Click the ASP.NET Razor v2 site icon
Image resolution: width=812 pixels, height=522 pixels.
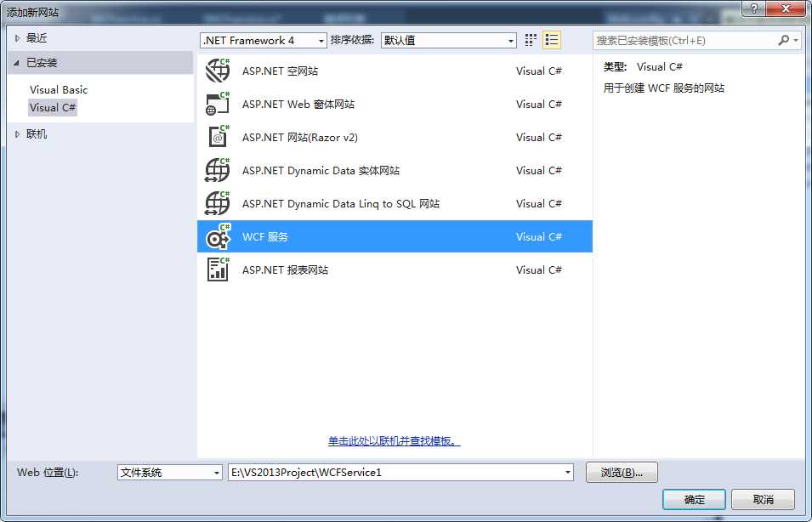(218, 137)
